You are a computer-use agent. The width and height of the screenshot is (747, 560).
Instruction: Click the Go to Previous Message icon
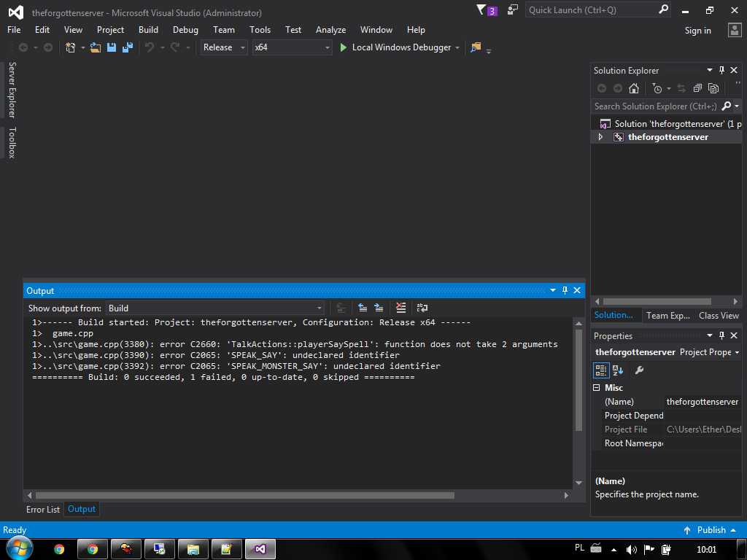[363, 308]
